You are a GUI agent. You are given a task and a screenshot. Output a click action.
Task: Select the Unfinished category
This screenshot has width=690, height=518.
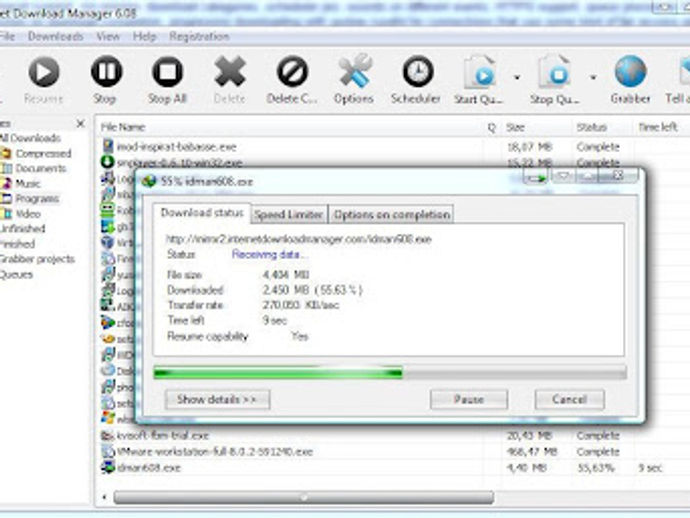pos(22,229)
